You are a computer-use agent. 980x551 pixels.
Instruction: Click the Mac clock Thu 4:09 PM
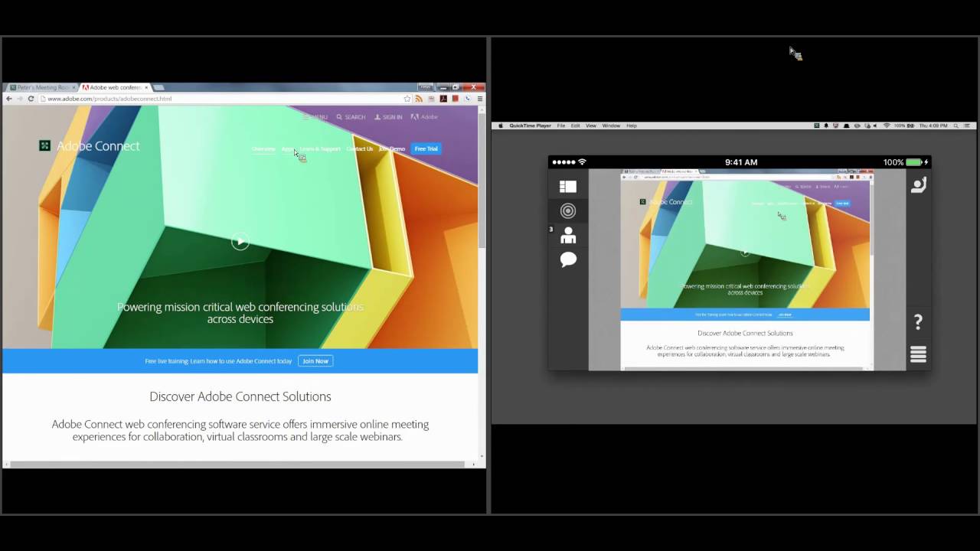coord(933,126)
